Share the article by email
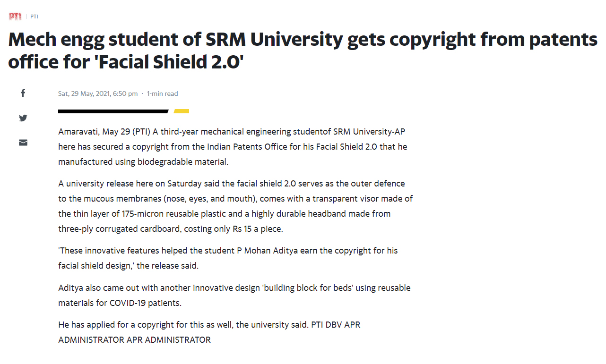This screenshot has height=364, width=606. click(23, 143)
